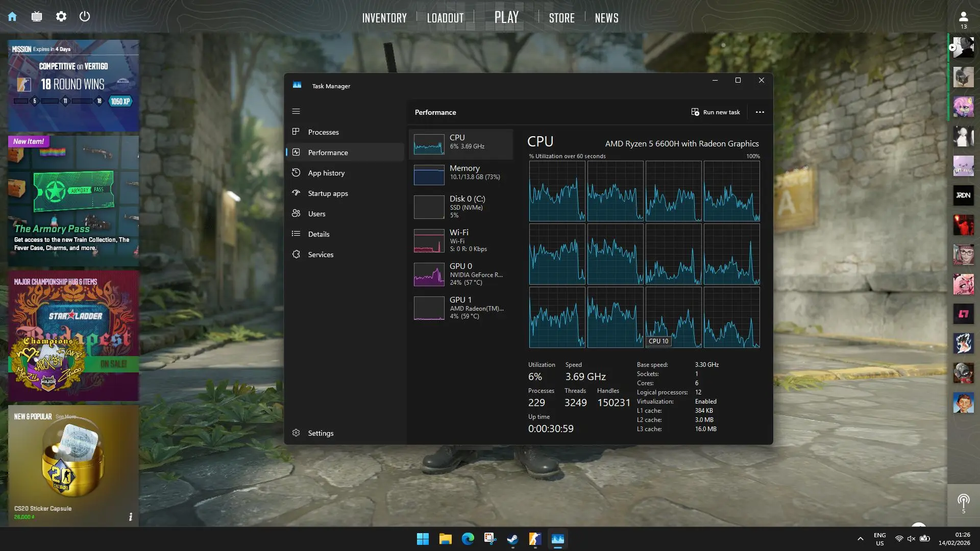Launch Microsoft Edge from the taskbar
The width and height of the screenshot is (980, 551).
pyautogui.click(x=468, y=539)
